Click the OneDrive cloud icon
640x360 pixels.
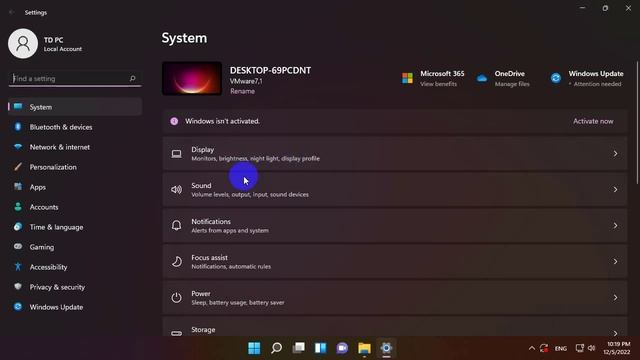[482, 78]
